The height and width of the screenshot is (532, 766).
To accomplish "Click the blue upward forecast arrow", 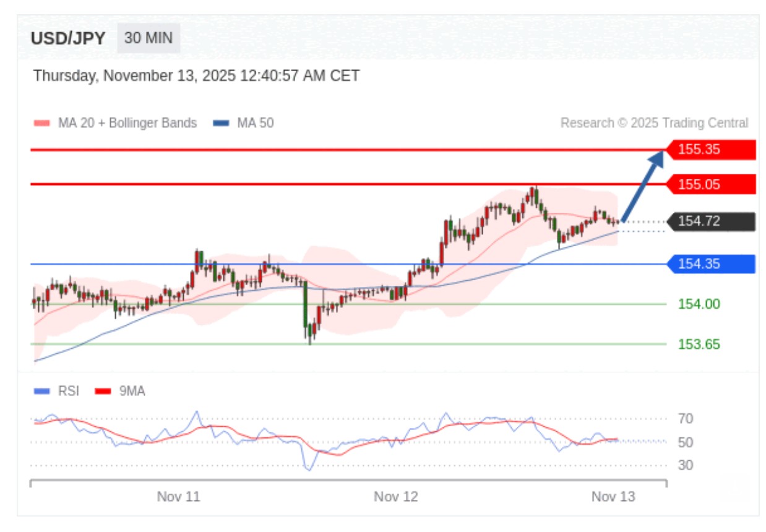I will point(643,186).
